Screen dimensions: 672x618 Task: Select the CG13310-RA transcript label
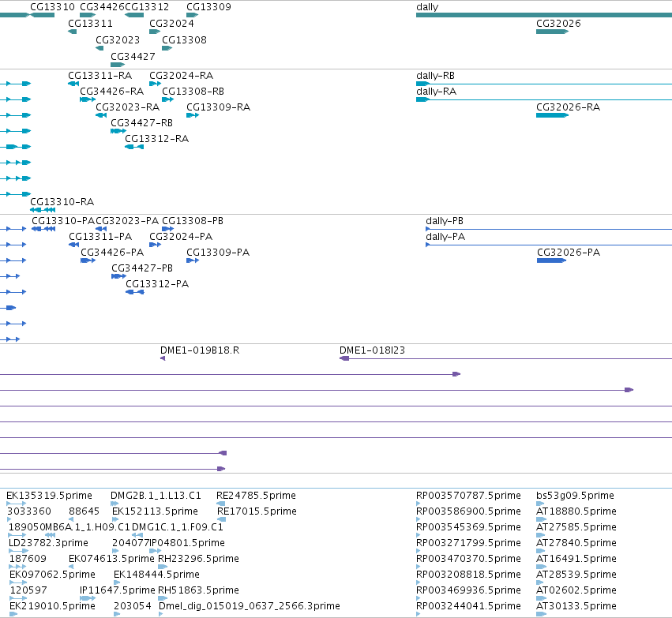click(62, 202)
